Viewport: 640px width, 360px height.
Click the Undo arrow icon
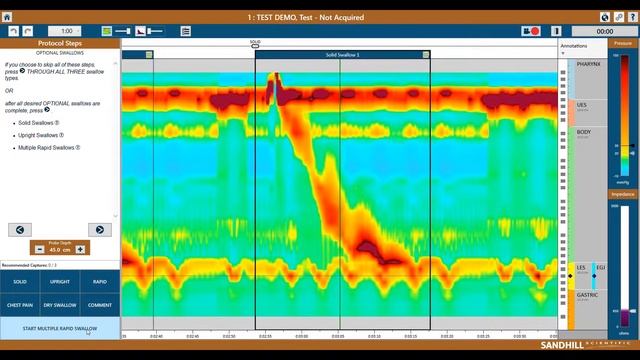click(x=13, y=31)
